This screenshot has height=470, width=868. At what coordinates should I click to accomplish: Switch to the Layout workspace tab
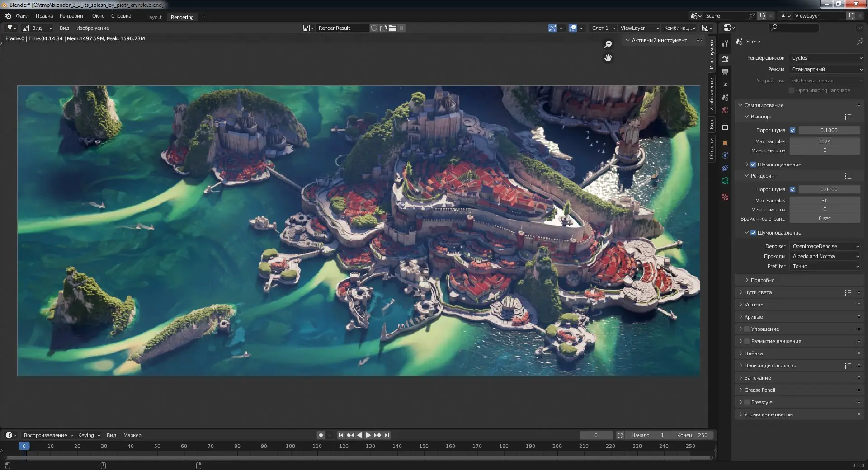tap(154, 17)
